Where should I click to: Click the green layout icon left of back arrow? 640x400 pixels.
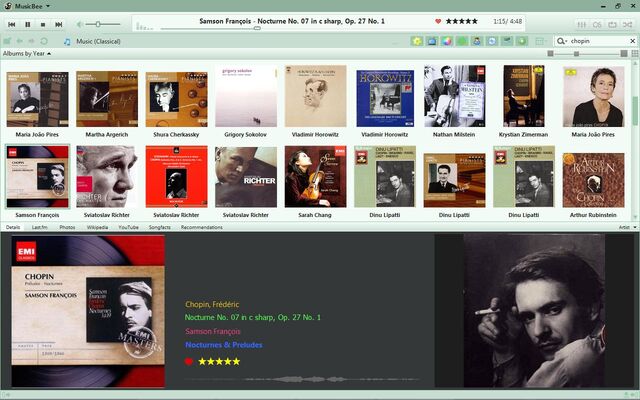click(7, 41)
